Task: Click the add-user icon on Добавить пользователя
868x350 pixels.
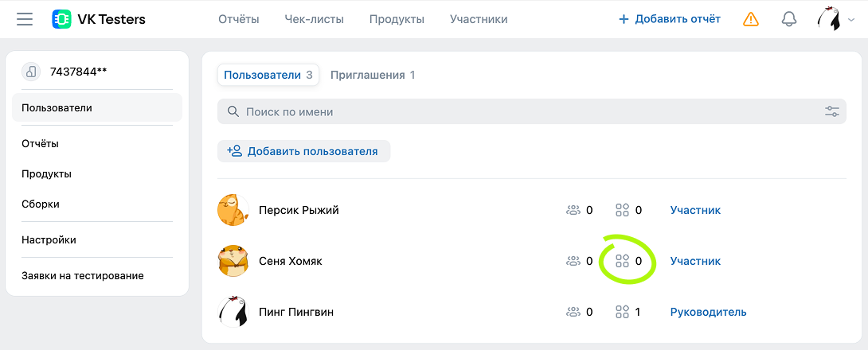Action: click(x=235, y=151)
